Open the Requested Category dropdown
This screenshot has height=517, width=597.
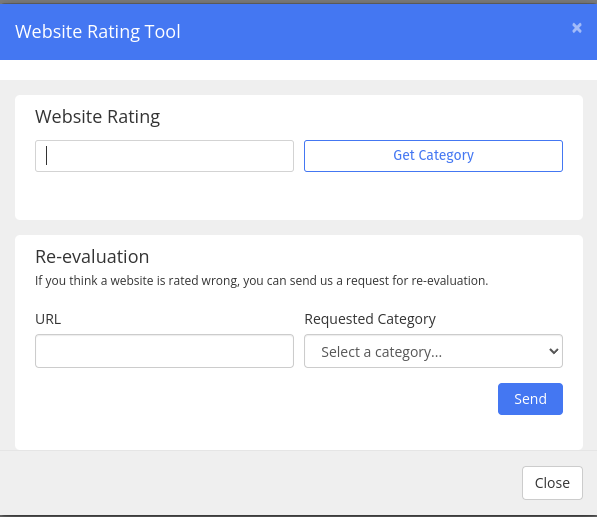pos(433,351)
